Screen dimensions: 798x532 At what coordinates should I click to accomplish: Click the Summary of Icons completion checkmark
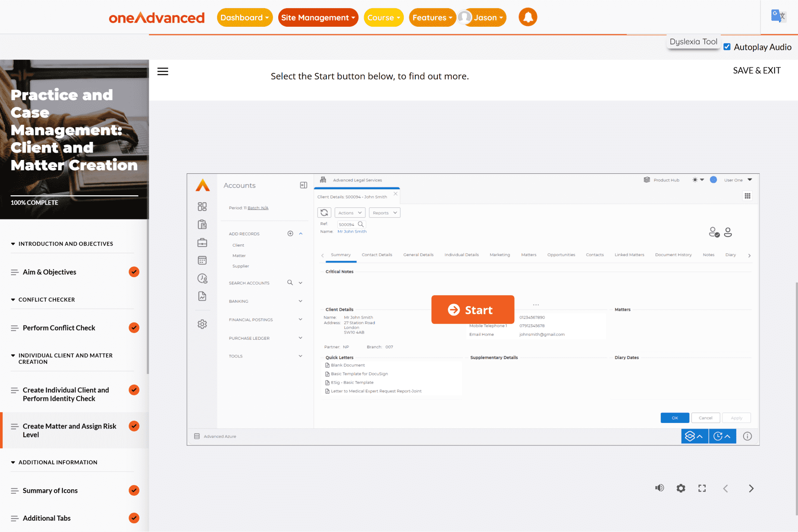tap(134, 491)
